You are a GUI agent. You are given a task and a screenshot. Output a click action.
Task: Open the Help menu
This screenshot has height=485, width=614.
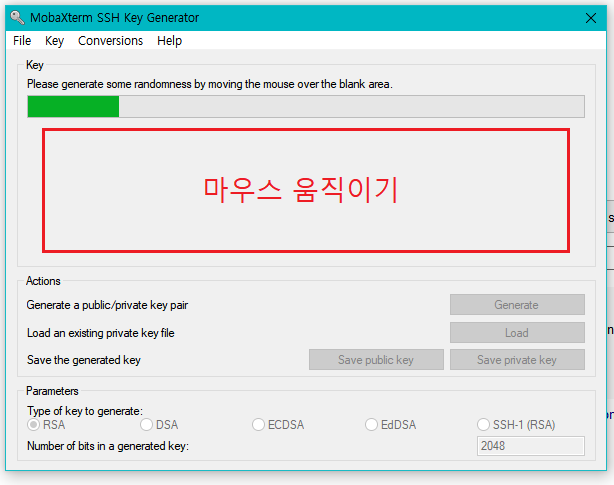coord(170,41)
